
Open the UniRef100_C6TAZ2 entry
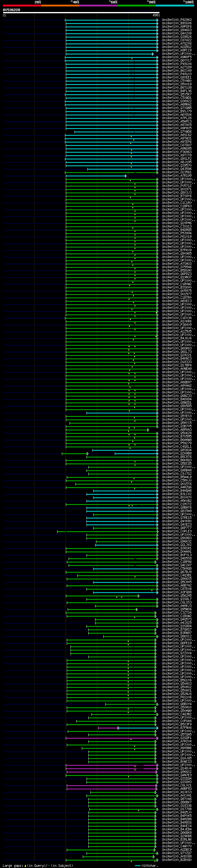(176, 40)
